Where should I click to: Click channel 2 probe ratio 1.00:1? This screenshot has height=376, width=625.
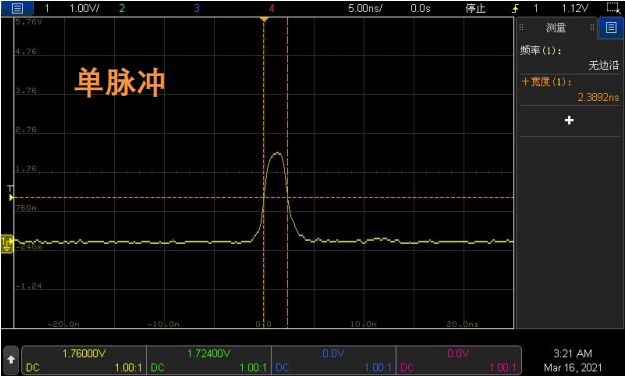pos(253,367)
